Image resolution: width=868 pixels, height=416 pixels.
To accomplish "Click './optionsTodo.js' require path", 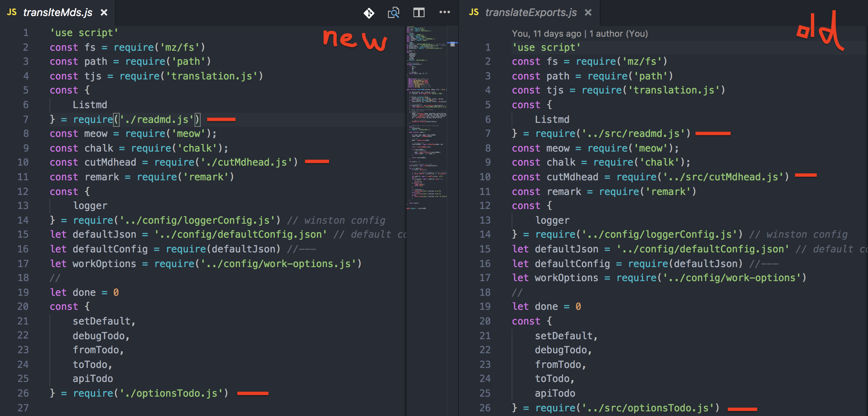I will click(171, 393).
